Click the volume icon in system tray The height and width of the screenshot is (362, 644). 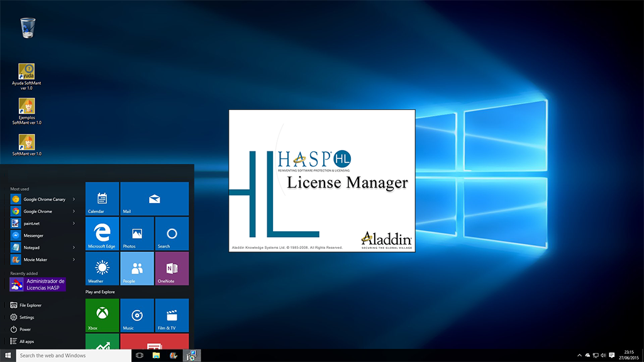click(x=603, y=356)
